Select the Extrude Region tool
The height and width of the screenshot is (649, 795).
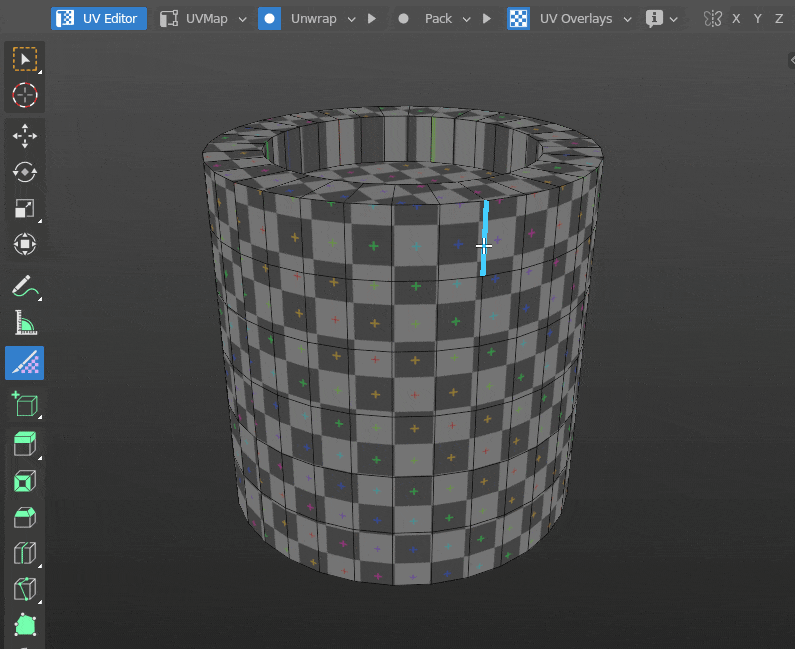[x=25, y=444]
